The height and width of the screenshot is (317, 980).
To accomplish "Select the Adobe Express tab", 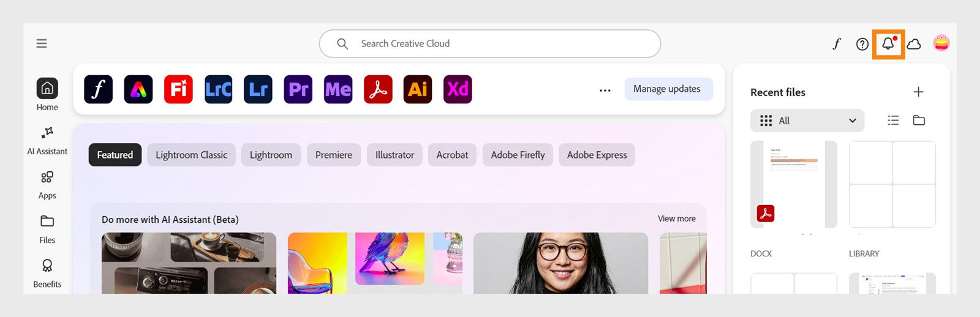I will click(597, 155).
